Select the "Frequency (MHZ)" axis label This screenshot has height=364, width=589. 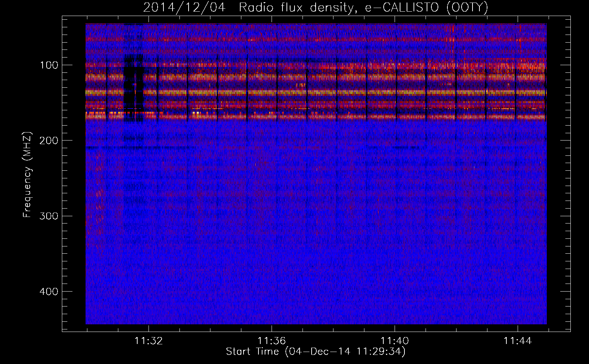point(27,175)
